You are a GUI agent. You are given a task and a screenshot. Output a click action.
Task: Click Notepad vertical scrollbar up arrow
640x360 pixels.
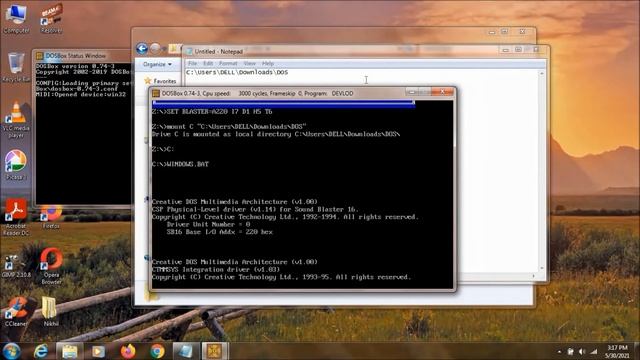(x=542, y=73)
